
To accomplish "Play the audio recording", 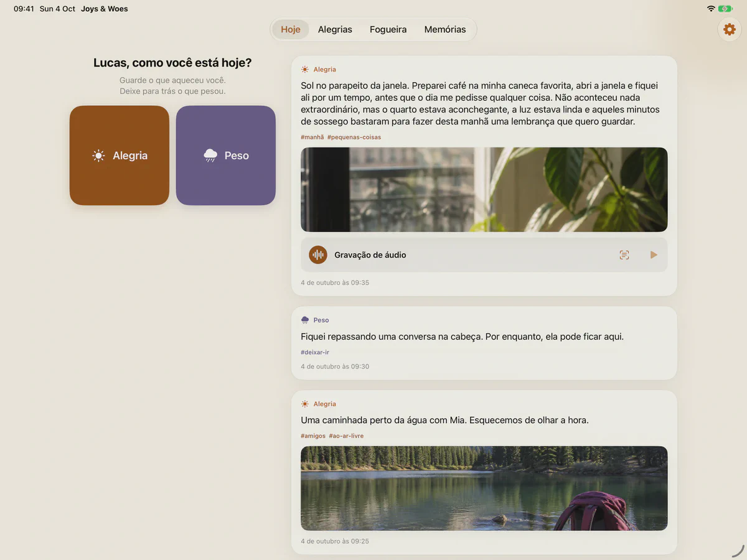I will [x=654, y=254].
